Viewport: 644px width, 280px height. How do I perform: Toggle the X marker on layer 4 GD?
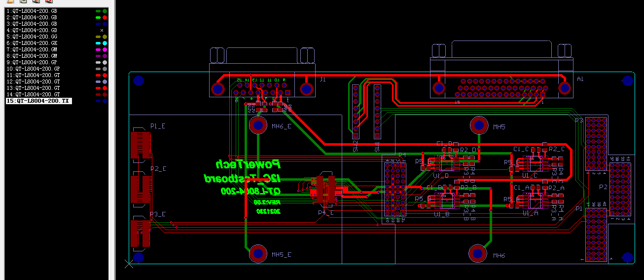102,30
